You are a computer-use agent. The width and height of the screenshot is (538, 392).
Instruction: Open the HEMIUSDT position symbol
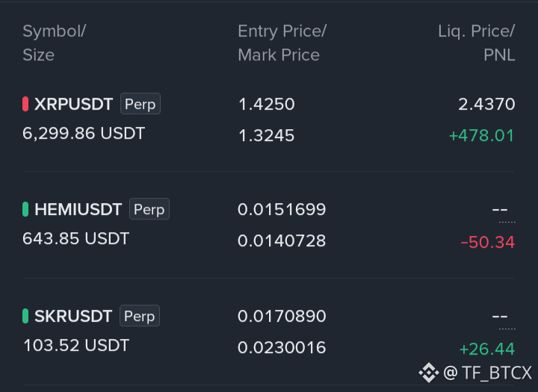78,209
